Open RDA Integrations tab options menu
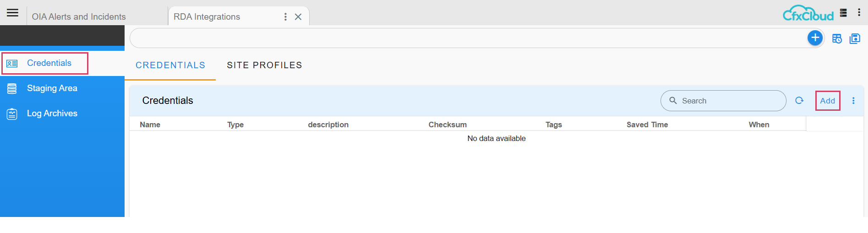The image size is (868, 233). click(285, 17)
